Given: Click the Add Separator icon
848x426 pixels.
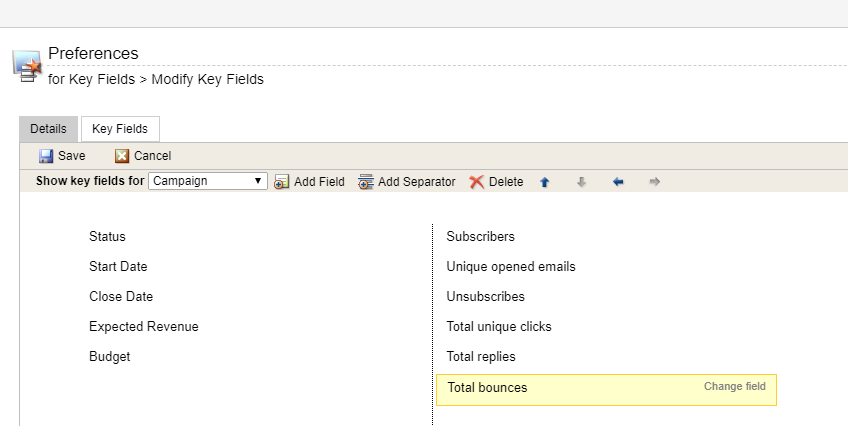Looking at the screenshot, I should [x=366, y=182].
